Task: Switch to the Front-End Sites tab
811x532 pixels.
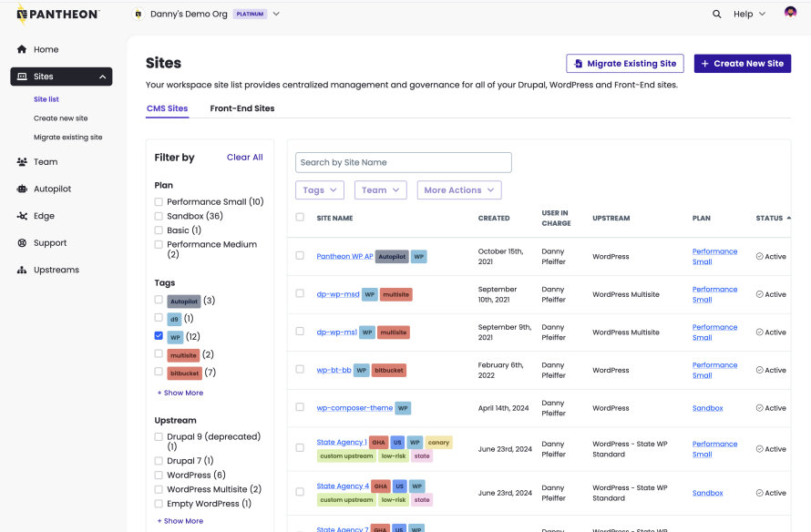Action: click(242, 108)
